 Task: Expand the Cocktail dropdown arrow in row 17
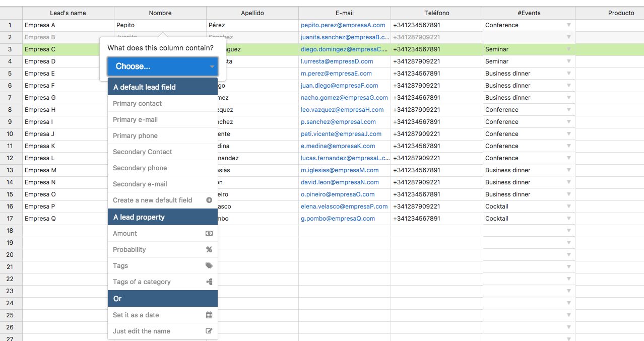tap(568, 218)
